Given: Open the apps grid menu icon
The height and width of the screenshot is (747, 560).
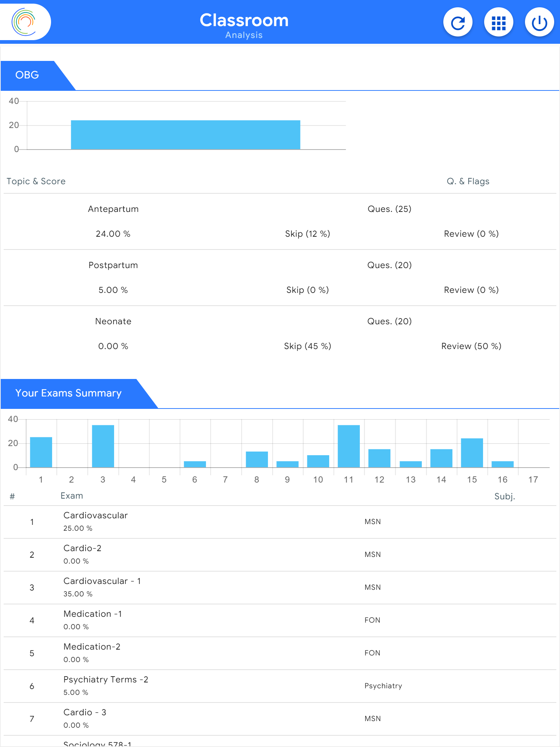Looking at the screenshot, I should click(x=498, y=23).
